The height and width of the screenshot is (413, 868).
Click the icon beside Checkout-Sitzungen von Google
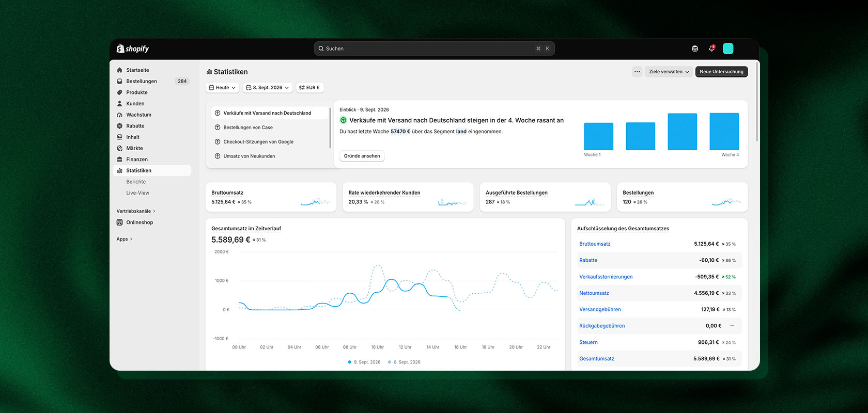click(x=218, y=142)
